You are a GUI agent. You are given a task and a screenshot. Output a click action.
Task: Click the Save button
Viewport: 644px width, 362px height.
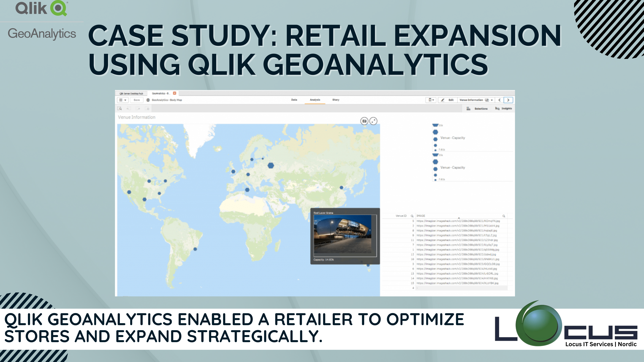137,100
